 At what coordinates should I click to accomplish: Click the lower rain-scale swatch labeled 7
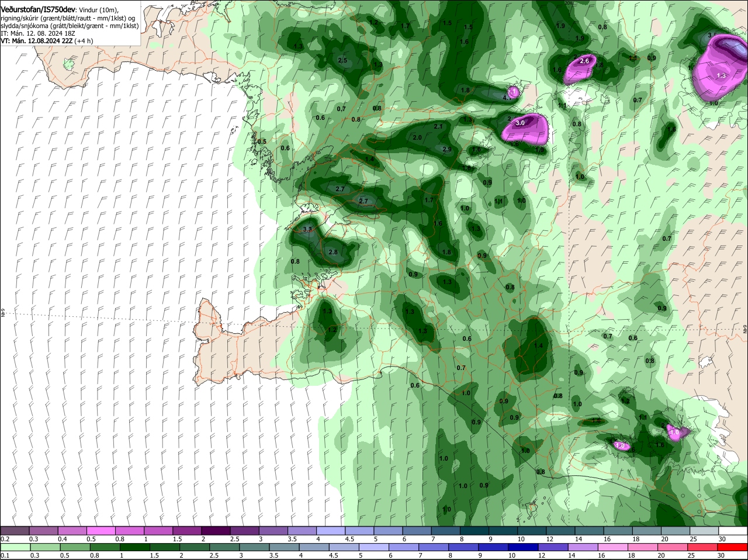click(x=434, y=547)
